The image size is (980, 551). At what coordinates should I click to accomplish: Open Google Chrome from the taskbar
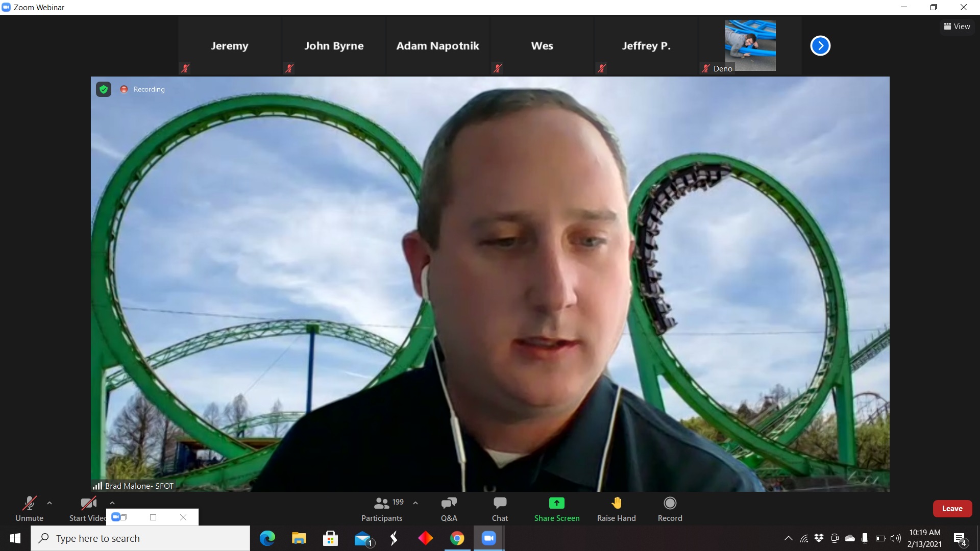point(457,538)
